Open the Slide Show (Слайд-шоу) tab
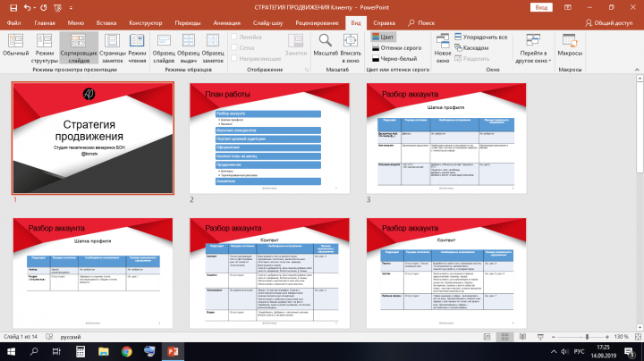This screenshot has height=361, width=644. (267, 23)
